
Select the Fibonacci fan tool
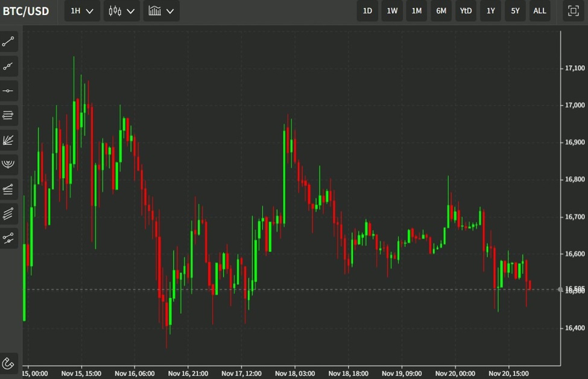coord(8,140)
